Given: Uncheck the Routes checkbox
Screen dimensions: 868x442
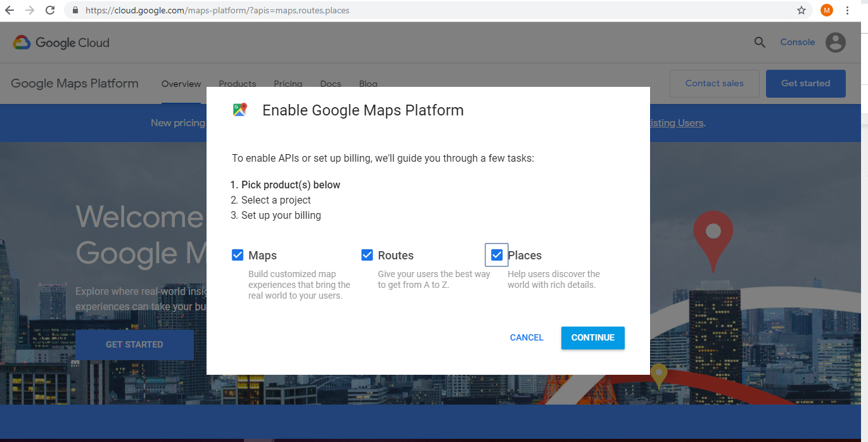Looking at the screenshot, I should coord(367,255).
